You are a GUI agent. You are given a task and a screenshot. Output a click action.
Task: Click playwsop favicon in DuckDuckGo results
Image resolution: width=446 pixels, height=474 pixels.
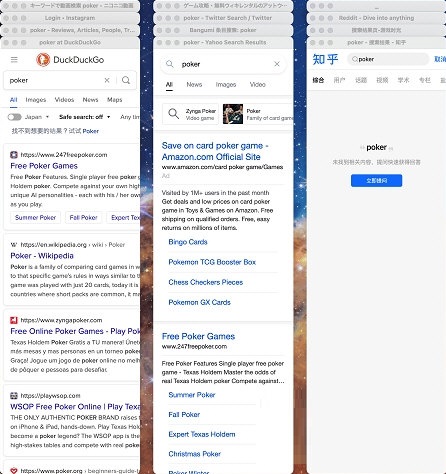click(x=14, y=396)
